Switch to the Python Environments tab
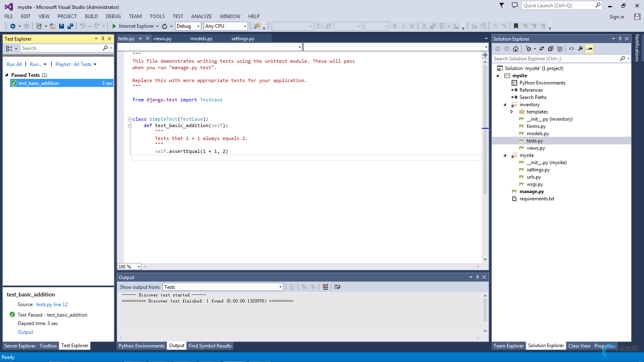 (x=142, y=346)
